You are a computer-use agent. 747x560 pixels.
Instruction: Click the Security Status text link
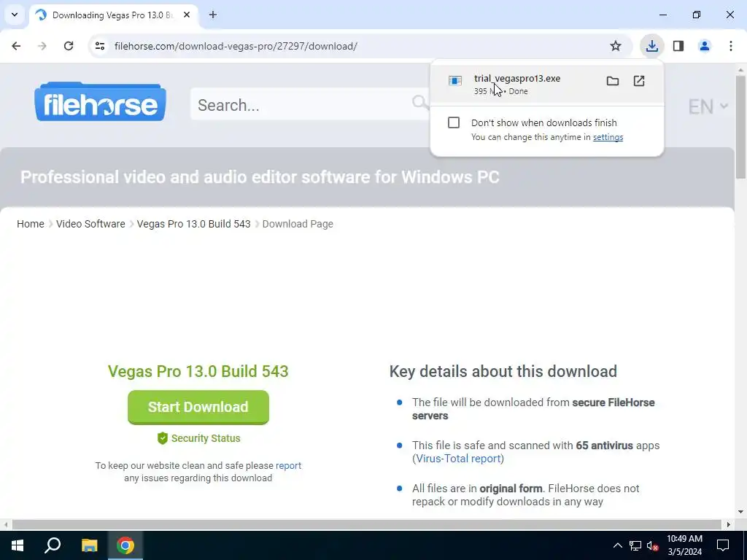pos(206,438)
